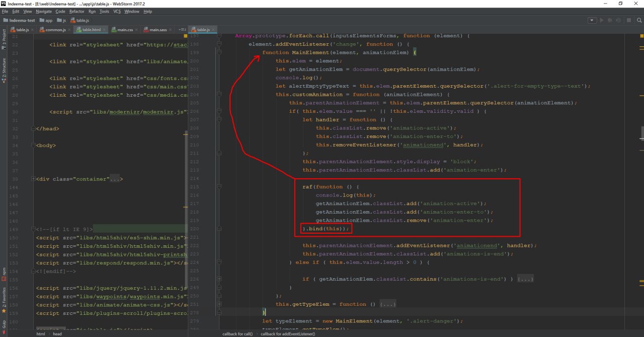The height and width of the screenshot is (337, 644).
Task: Collapse the head closing tag fold
Action: point(33,128)
